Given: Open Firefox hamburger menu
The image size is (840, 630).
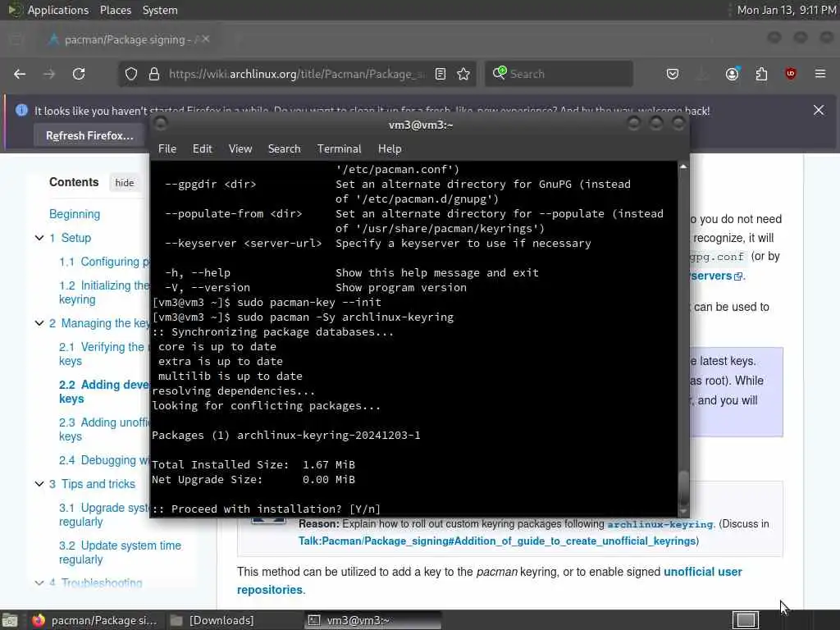Looking at the screenshot, I should point(820,74).
